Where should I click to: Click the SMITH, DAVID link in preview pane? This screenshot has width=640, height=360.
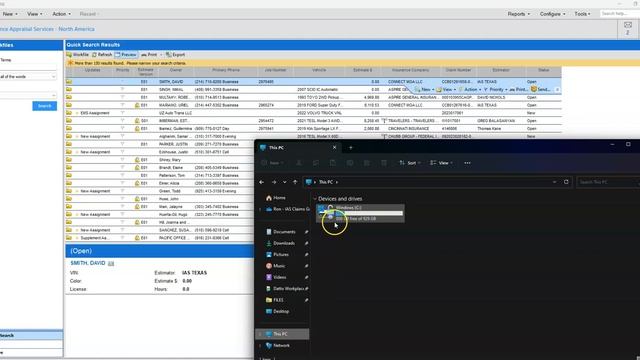point(88,263)
